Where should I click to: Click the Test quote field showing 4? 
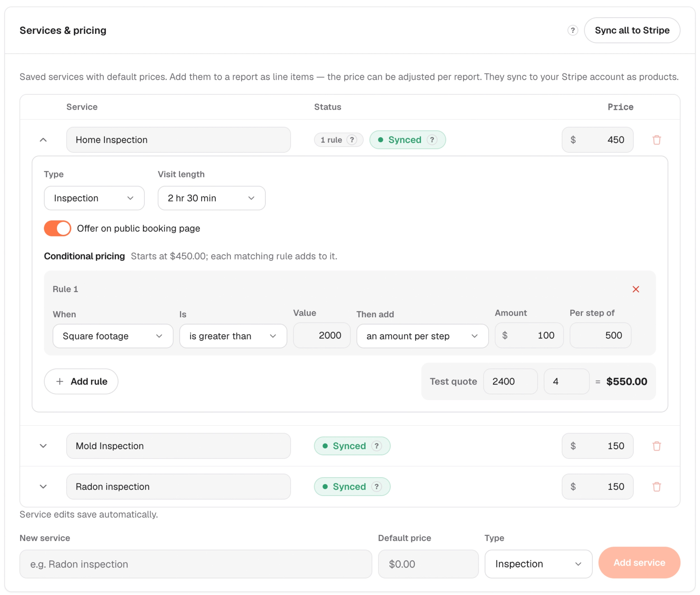[566, 381]
